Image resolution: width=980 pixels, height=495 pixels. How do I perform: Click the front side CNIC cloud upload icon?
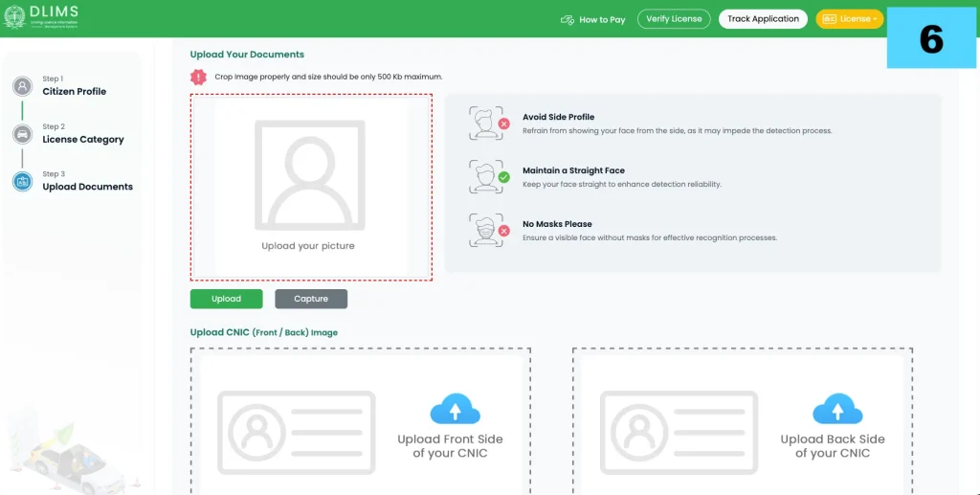tap(455, 409)
